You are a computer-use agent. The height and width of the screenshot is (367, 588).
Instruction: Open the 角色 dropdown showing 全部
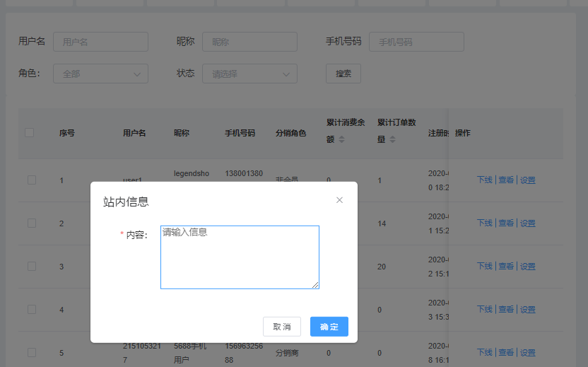100,74
